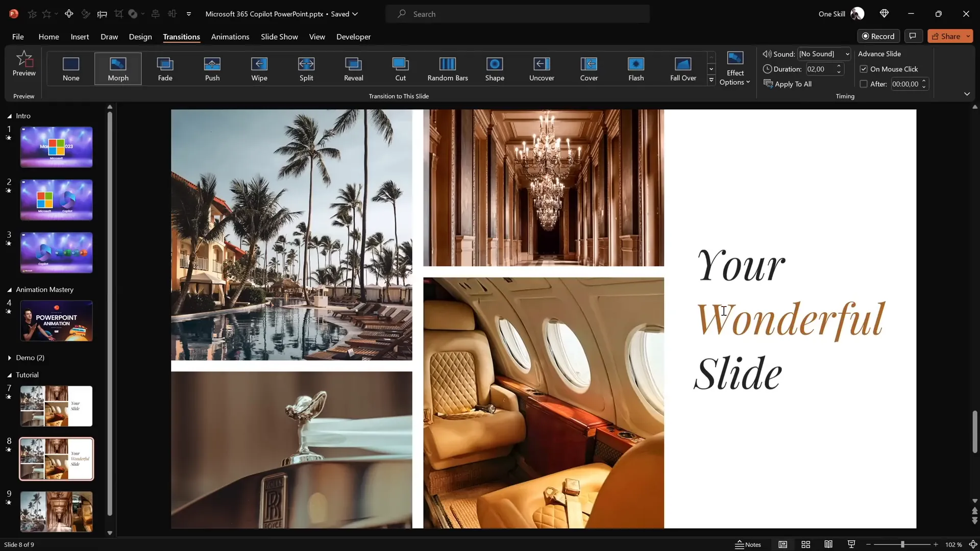Choose the Random Bars transition
980x551 pixels.
[448, 68]
